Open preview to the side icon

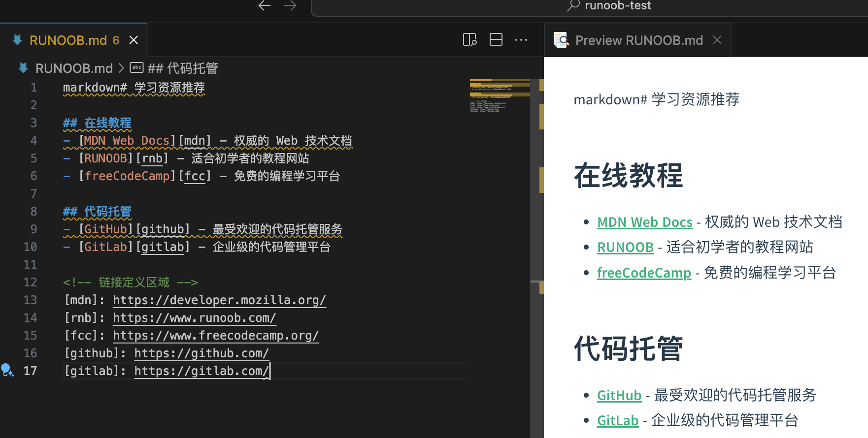coord(469,40)
